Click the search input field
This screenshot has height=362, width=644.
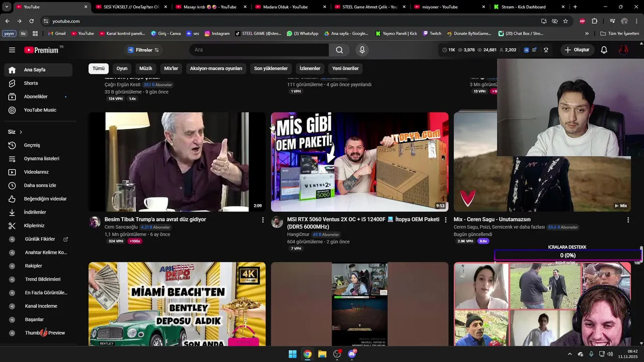coord(259,50)
